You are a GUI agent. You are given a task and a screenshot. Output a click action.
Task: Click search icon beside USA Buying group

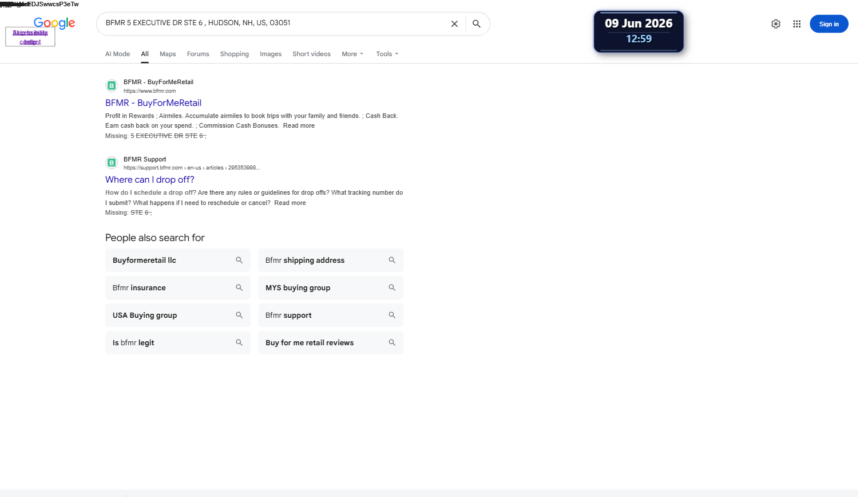[x=239, y=315]
